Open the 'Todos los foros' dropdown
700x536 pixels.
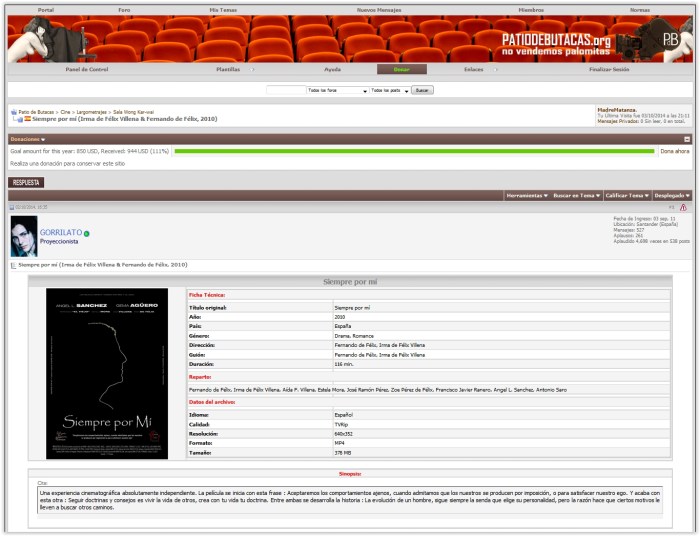pyautogui.click(x=337, y=91)
